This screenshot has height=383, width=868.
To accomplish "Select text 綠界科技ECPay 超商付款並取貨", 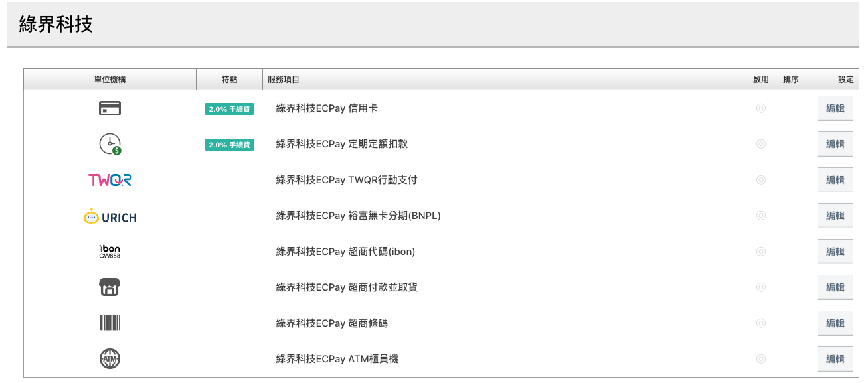I will coord(347,287).
